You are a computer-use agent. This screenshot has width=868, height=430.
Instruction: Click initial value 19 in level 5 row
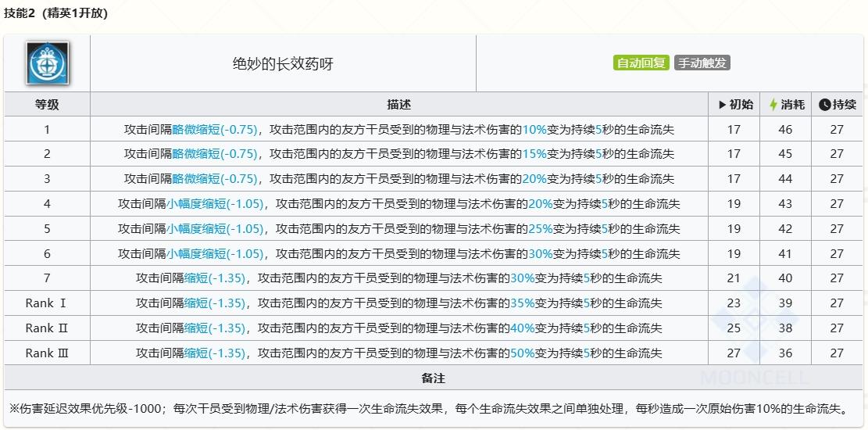click(x=734, y=229)
